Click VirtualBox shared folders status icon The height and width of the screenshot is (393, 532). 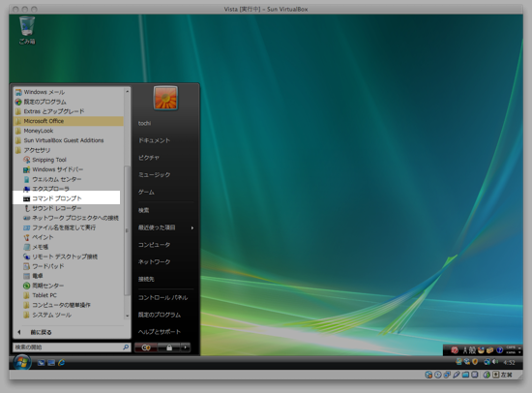(x=465, y=375)
